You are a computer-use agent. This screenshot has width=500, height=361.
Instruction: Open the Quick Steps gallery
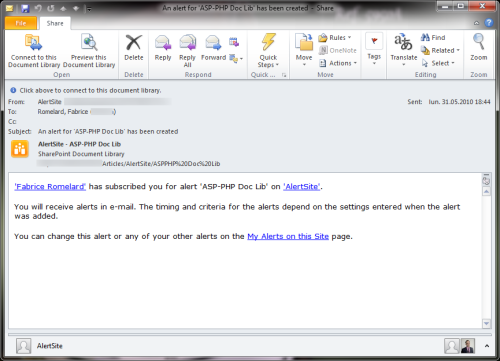(x=268, y=51)
